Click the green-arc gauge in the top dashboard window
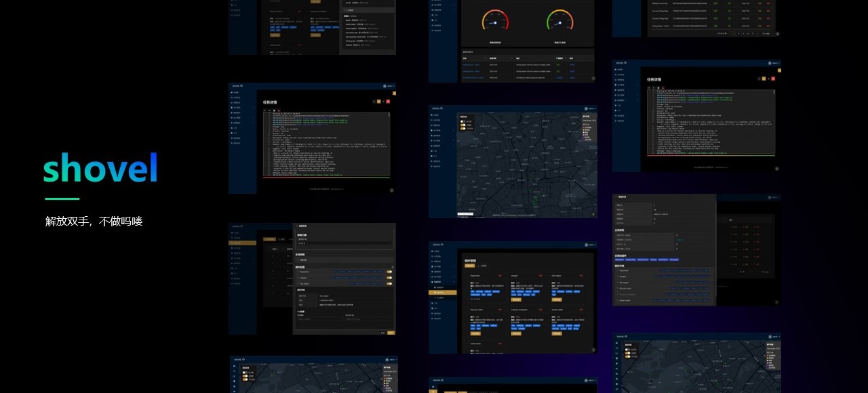The width and height of the screenshot is (868, 393). 560,20
